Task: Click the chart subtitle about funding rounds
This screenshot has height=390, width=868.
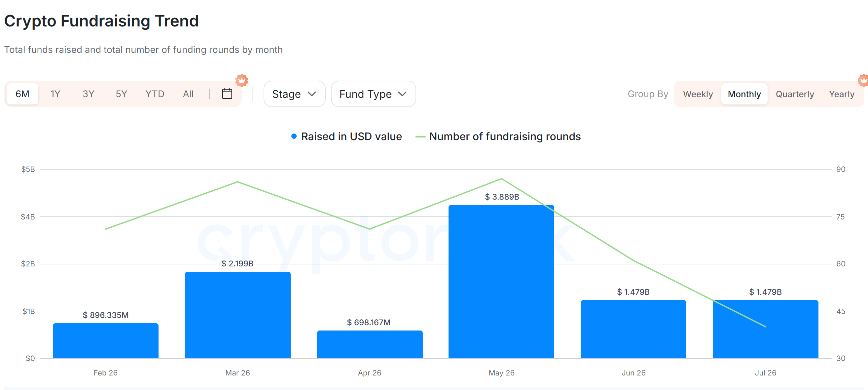Action: click(143, 50)
